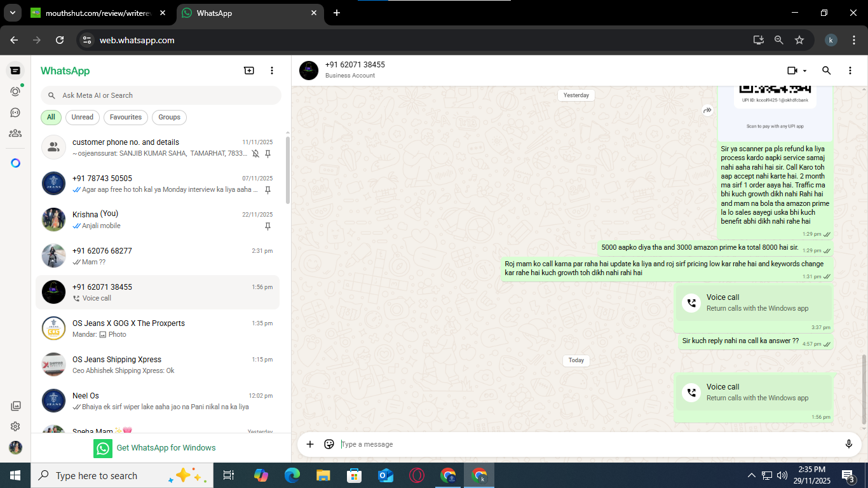Filter chats by Favourites
This screenshot has width=868, height=488.
point(125,117)
